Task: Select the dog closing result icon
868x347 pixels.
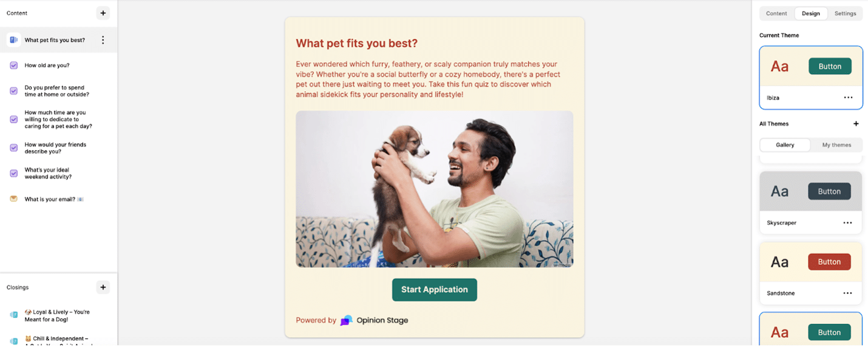Action: pos(14,315)
